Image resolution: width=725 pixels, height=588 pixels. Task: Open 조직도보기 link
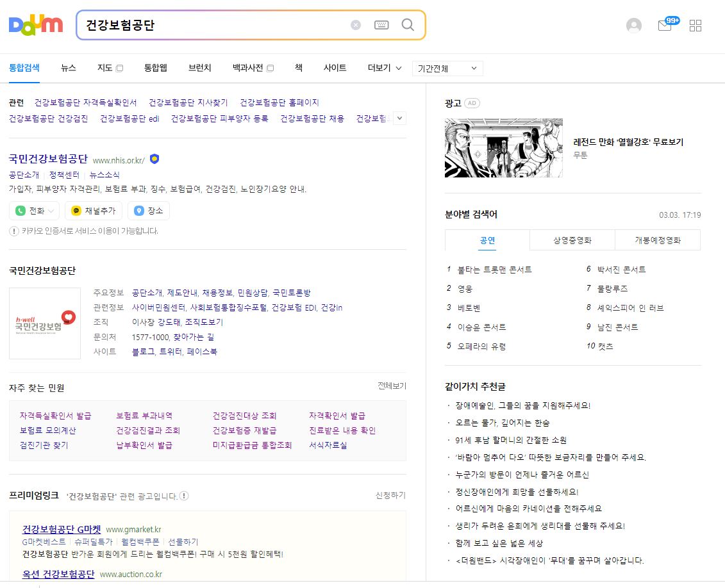click(204, 322)
